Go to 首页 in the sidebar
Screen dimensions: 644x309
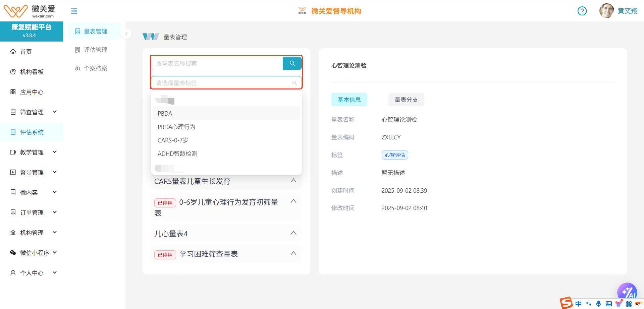click(x=26, y=52)
